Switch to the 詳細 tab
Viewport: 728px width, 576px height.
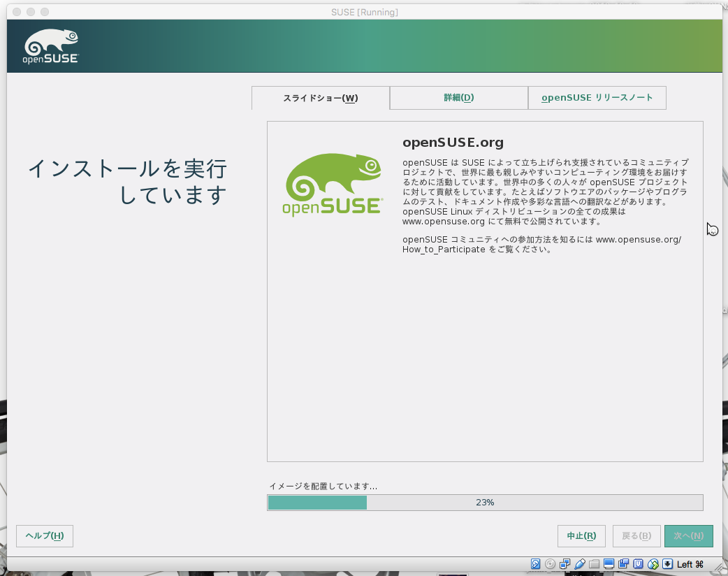point(458,98)
